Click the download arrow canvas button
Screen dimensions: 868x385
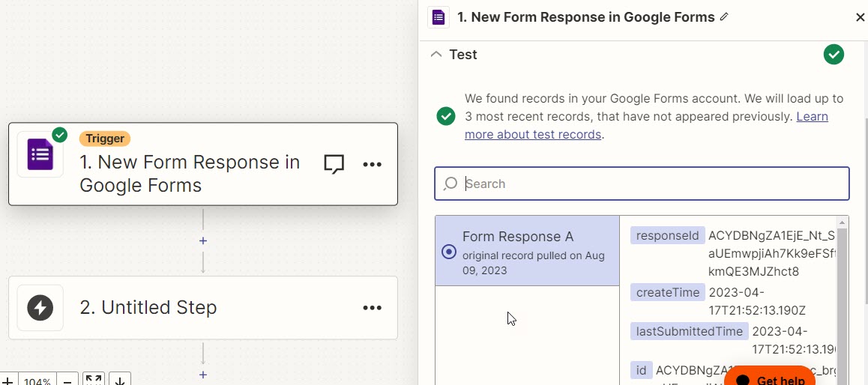click(x=120, y=380)
